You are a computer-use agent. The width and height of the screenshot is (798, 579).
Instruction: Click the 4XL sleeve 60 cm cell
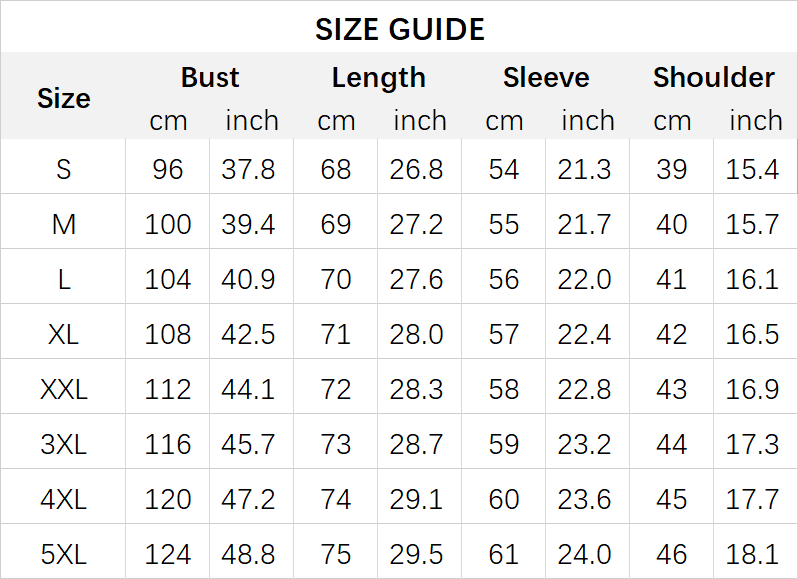pyautogui.click(x=504, y=498)
